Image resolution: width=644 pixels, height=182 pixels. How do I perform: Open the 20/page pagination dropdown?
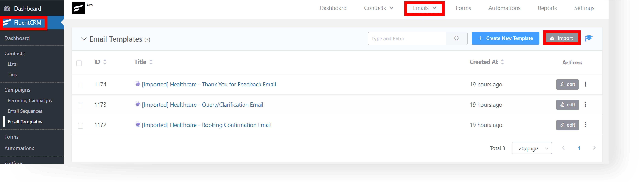532,148
